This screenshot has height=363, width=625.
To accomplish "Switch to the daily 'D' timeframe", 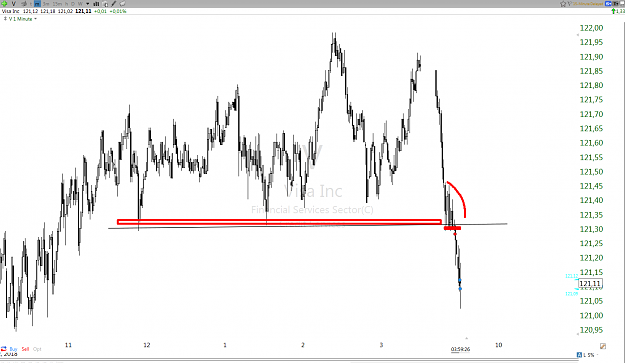I will pyautogui.click(x=73, y=4).
